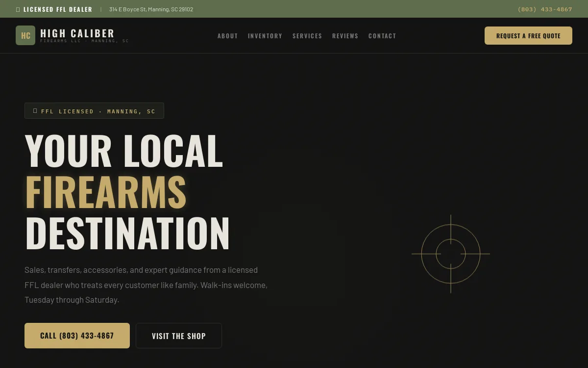Click the High Caliber brand name
Screen dimensions: 588x368
77,33
